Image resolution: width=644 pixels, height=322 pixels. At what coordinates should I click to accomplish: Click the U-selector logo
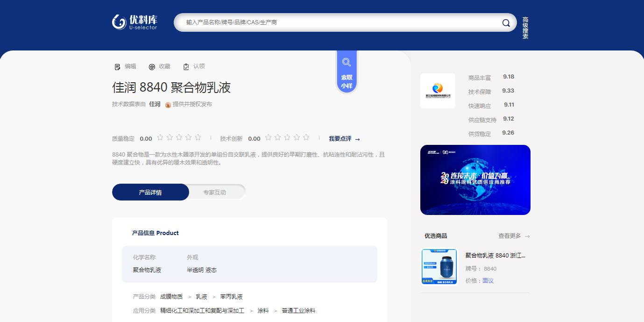134,22
